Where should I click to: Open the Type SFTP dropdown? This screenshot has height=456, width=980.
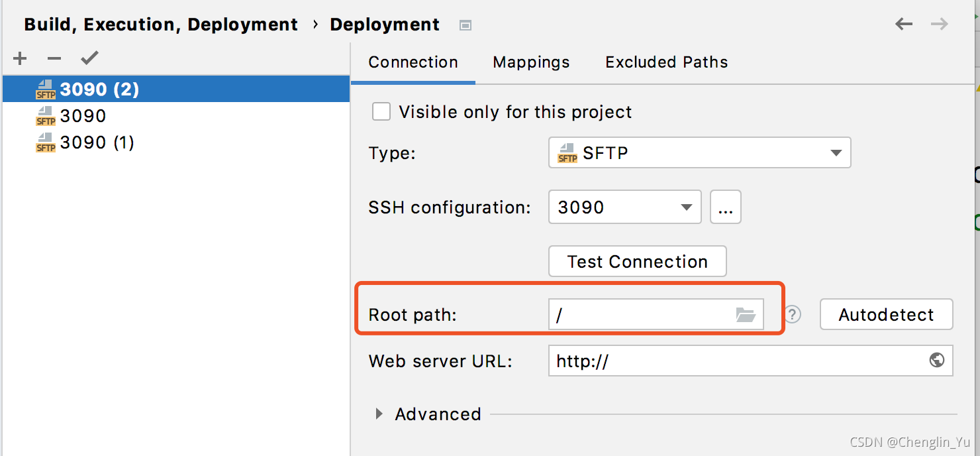700,153
